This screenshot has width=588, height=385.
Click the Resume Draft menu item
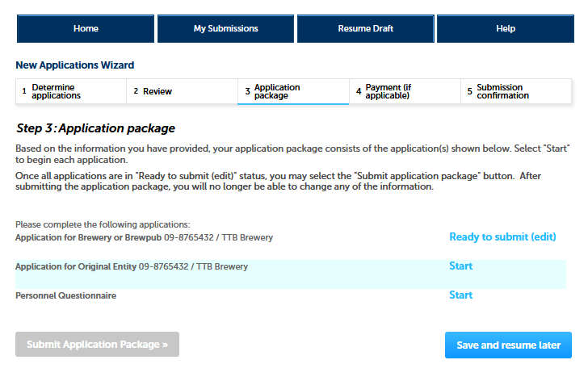click(x=365, y=28)
